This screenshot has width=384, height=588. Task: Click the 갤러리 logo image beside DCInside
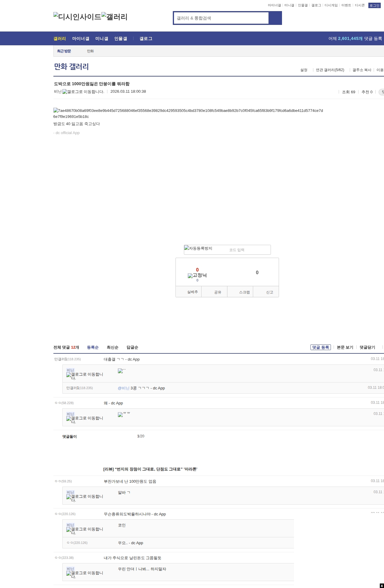coord(115,17)
